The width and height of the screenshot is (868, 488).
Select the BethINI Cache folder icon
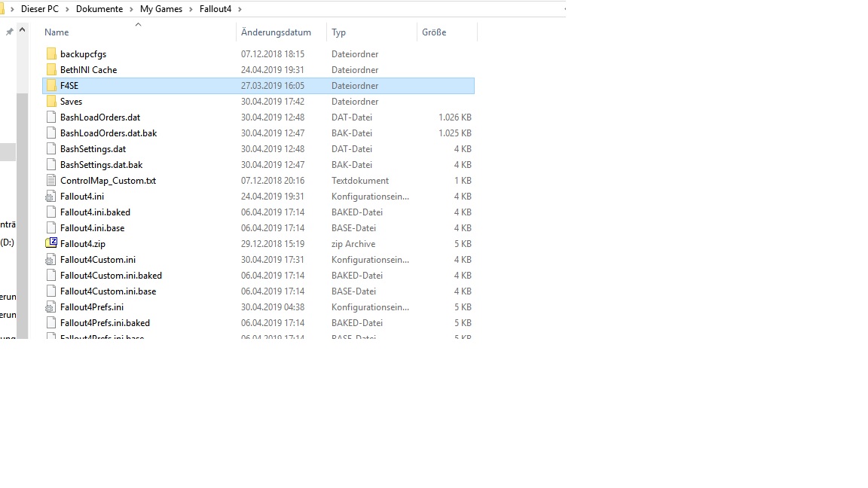point(51,70)
